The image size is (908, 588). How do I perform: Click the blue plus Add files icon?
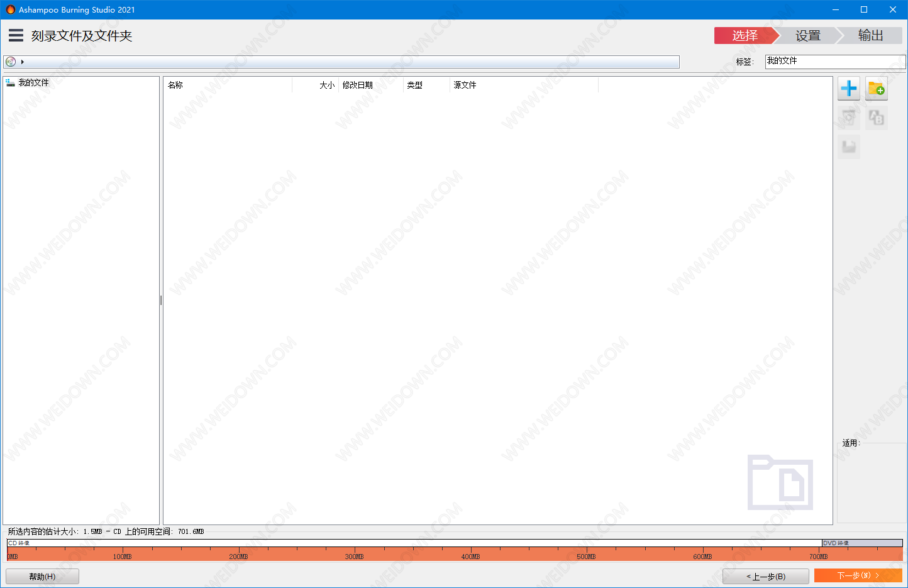click(x=849, y=89)
